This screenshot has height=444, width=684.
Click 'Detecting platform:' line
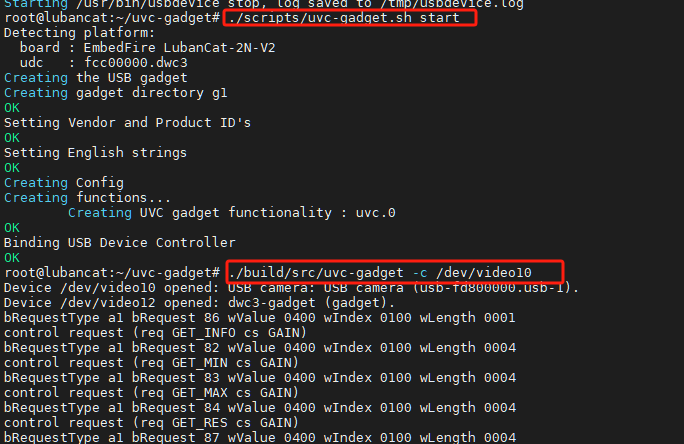click(x=79, y=33)
